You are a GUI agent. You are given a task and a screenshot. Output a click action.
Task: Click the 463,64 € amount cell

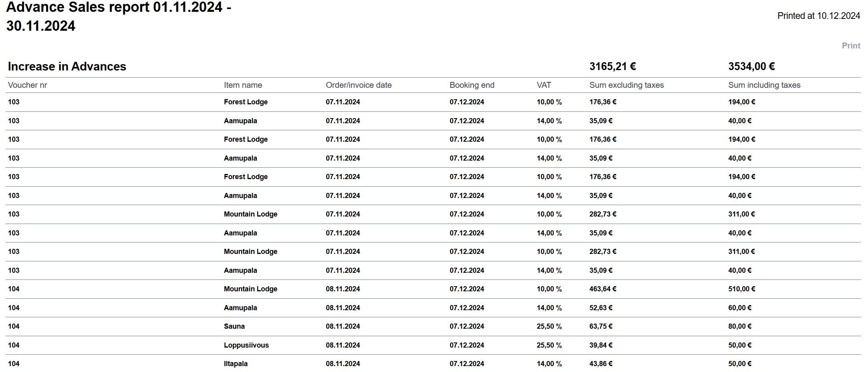[602, 289]
